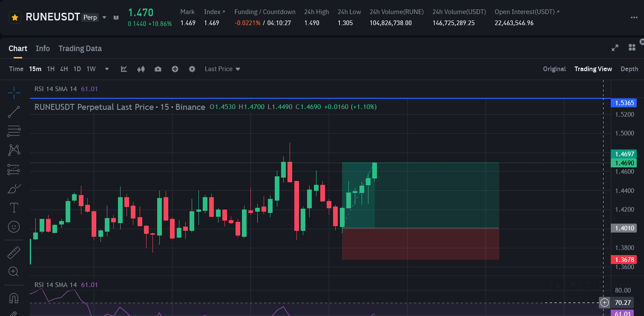Select the horizontal lines Fibonacci tool

14,131
